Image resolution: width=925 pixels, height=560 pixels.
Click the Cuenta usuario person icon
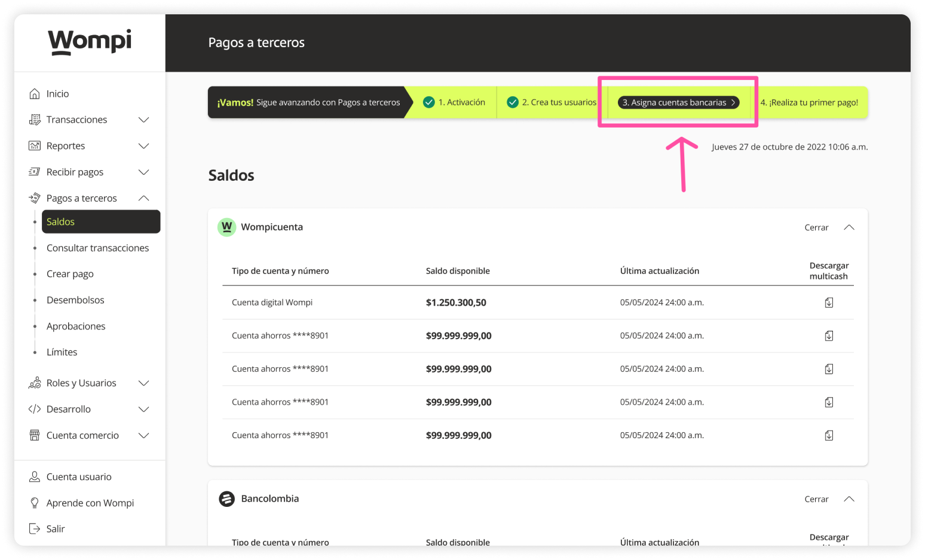point(35,476)
